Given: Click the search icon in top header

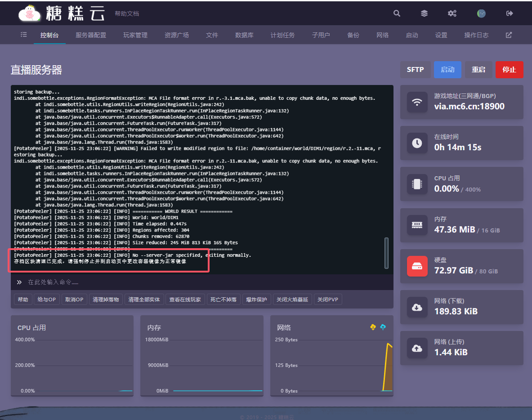Looking at the screenshot, I should [397, 13].
